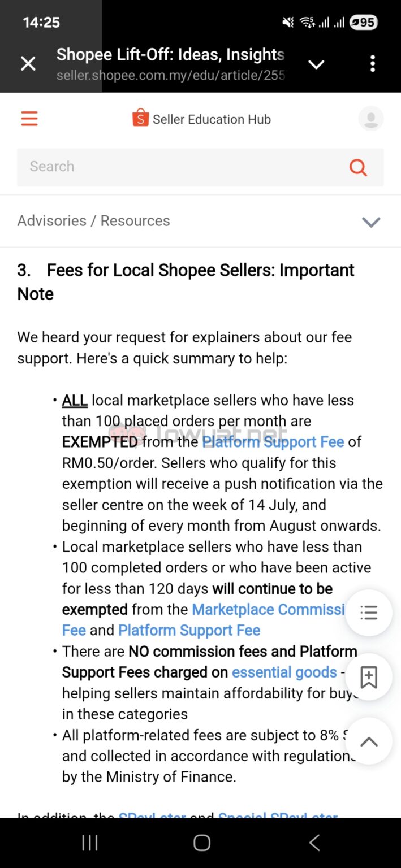401x868 pixels.
Task: Tap the Search input field
Action: [170, 167]
